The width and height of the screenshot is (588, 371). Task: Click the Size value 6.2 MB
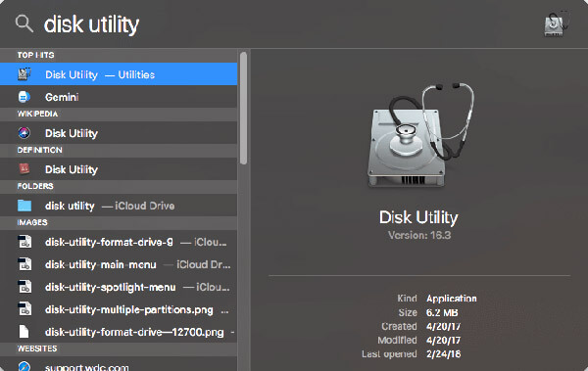[442, 312]
